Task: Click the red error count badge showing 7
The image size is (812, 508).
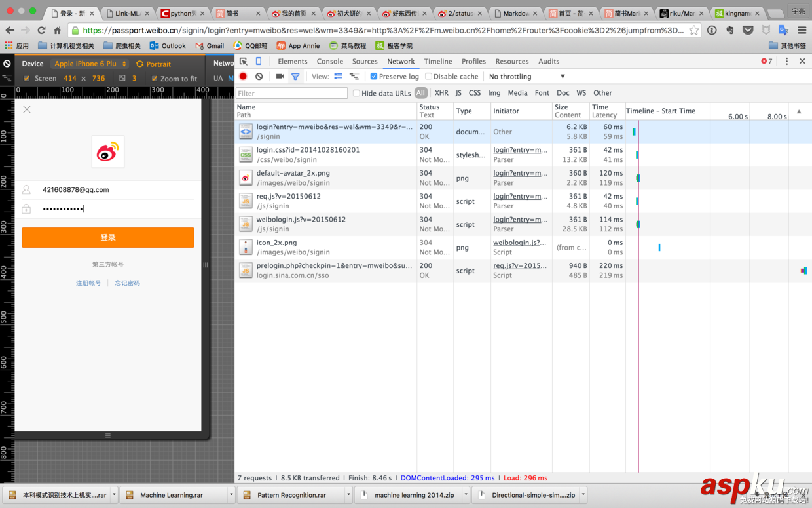Action: [x=767, y=61]
